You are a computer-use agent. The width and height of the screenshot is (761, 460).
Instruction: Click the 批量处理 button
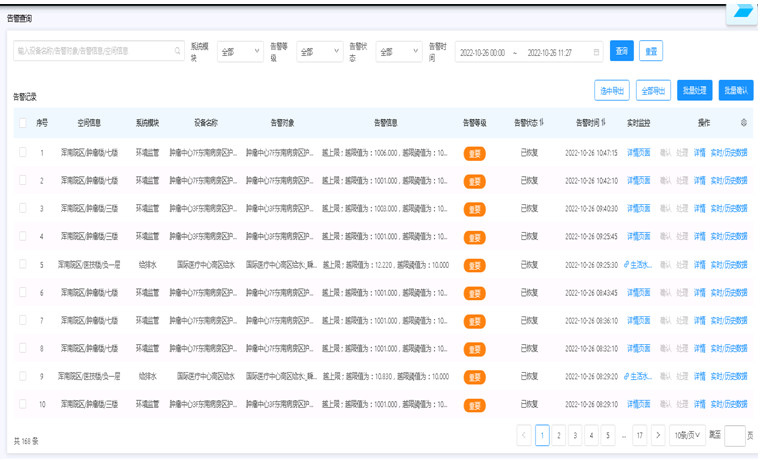(695, 90)
